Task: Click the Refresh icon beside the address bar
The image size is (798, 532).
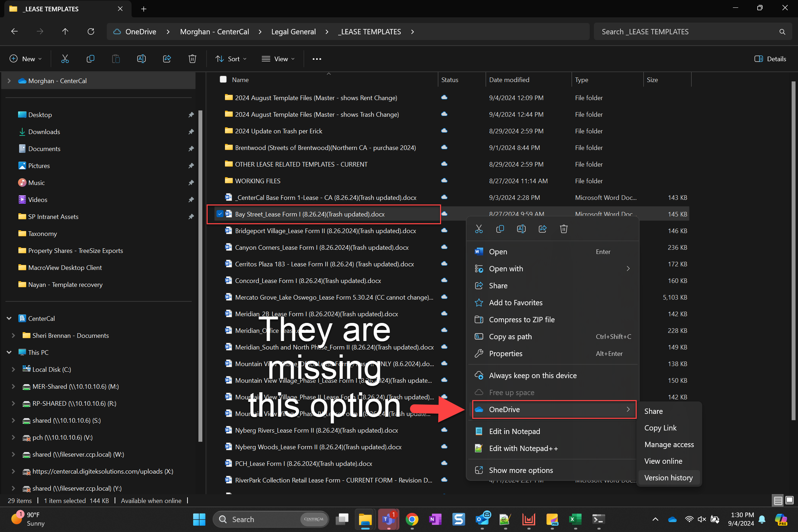Action: pyautogui.click(x=91, y=31)
